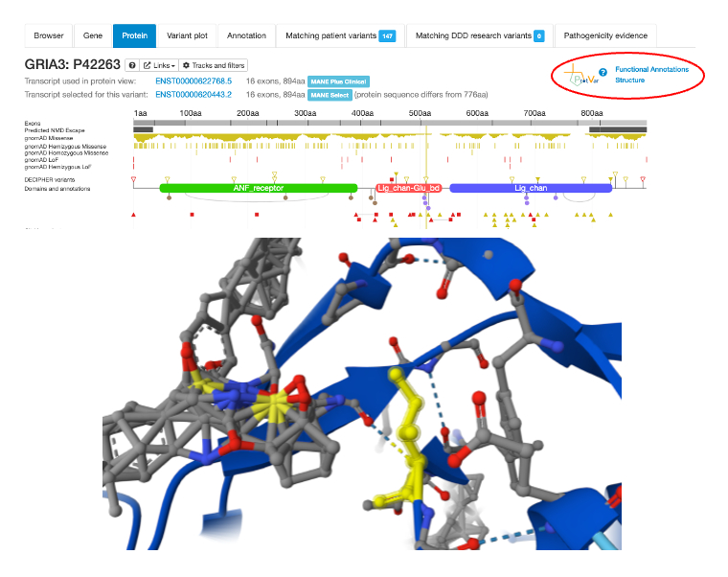Open the Links dropdown
This screenshot has width=728, height=577.
(x=159, y=65)
